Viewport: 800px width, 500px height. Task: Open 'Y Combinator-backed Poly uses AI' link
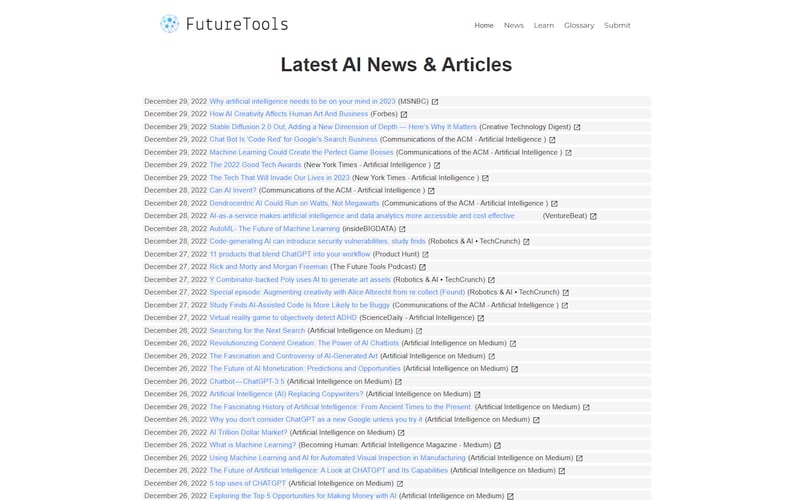pos(300,280)
